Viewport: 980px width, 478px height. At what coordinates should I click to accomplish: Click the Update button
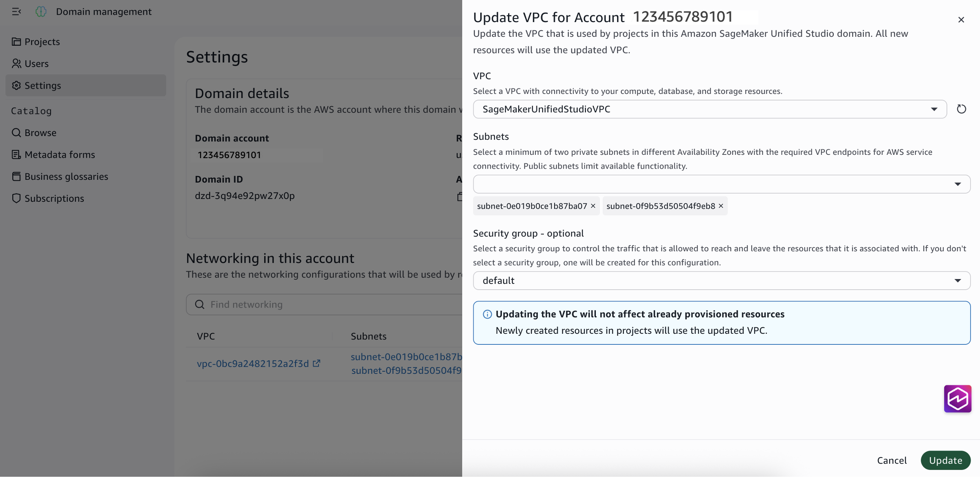[x=946, y=461]
